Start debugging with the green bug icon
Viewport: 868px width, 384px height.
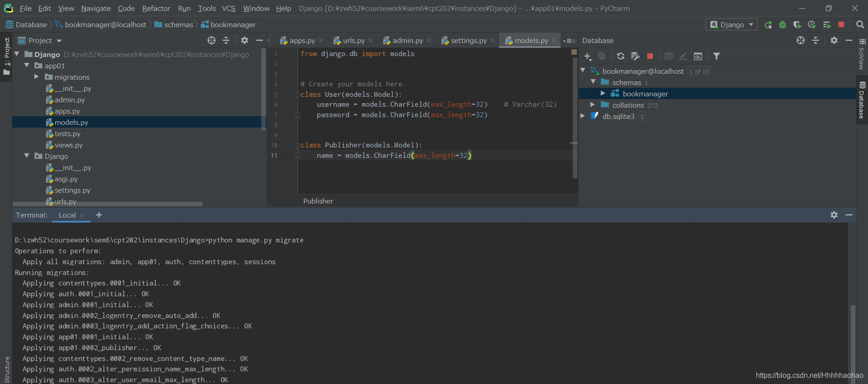(x=783, y=25)
